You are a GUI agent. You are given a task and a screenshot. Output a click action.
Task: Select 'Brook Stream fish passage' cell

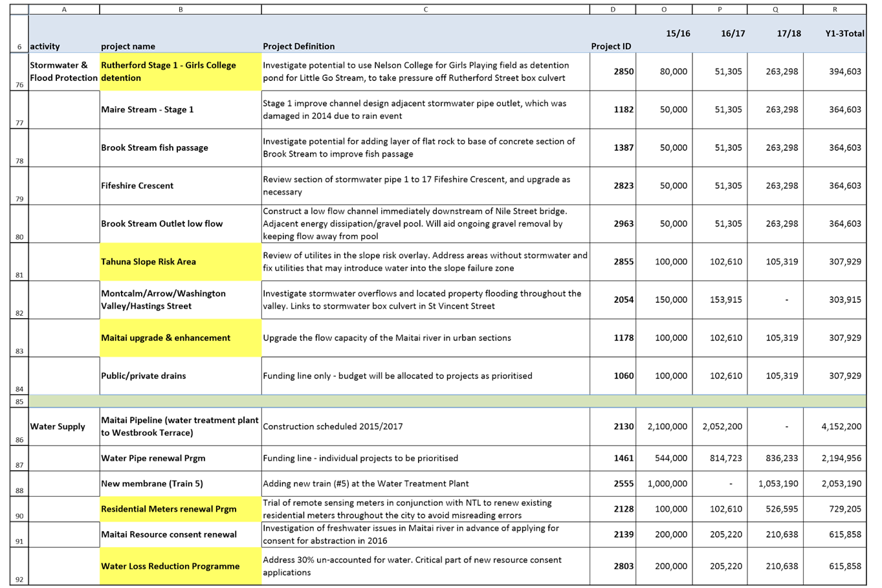(181, 147)
